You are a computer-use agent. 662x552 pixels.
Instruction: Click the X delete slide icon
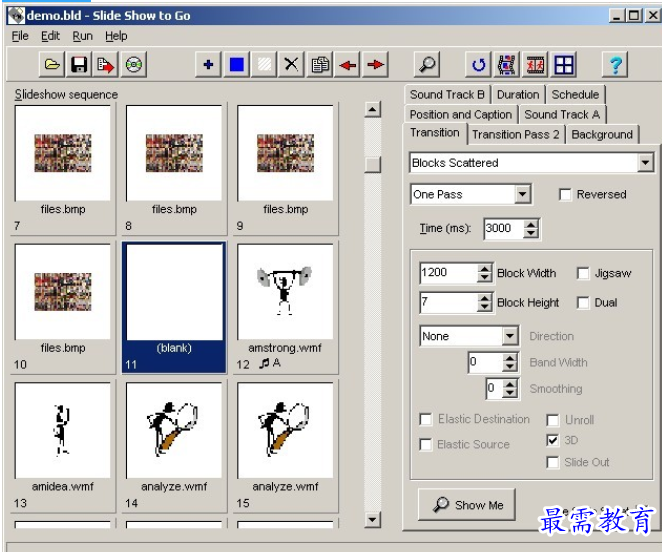[x=291, y=65]
